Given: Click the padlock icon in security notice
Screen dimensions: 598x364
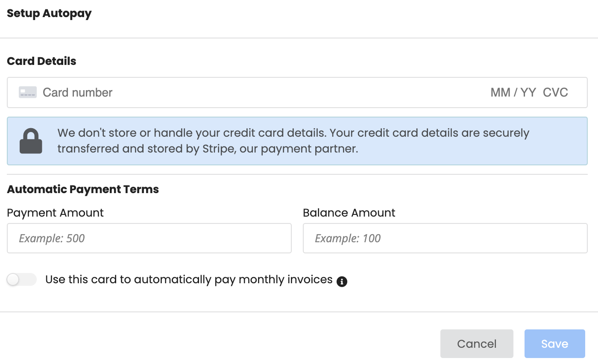Looking at the screenshot, I should click(x=30, y=141).
